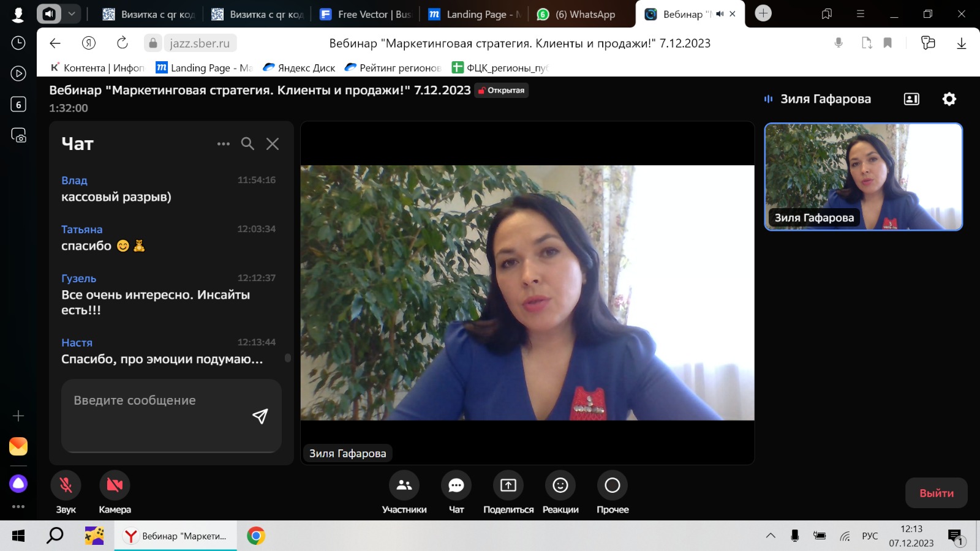Close the Чат panel
980x551 pixels.
coord(273,144)
